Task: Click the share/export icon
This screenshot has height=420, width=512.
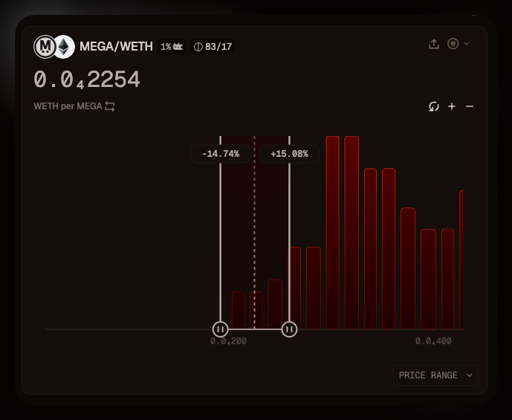Action: coord(434,44)
